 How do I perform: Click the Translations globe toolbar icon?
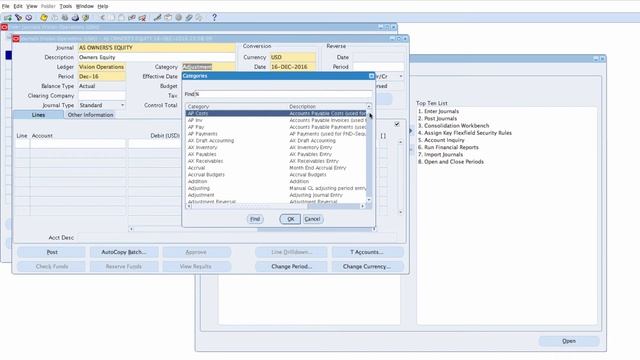tap(178, 18)
